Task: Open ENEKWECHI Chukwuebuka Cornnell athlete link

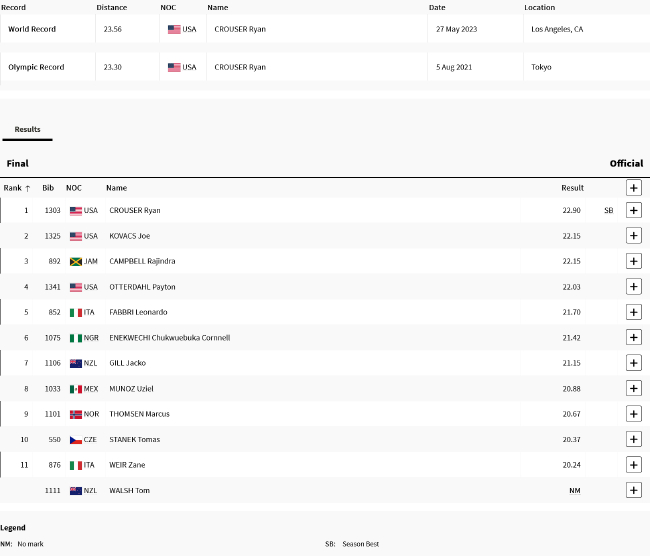Action: pos(170,338)
